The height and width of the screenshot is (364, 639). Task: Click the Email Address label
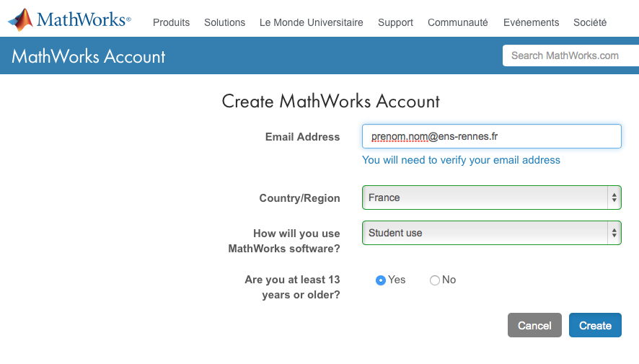click(x=302, y=137)
